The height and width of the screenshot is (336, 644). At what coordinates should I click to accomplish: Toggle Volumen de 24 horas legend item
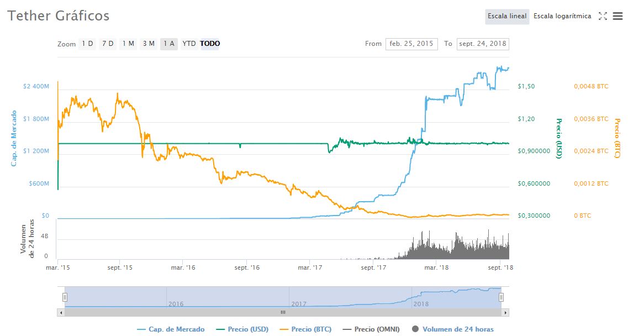452,329
